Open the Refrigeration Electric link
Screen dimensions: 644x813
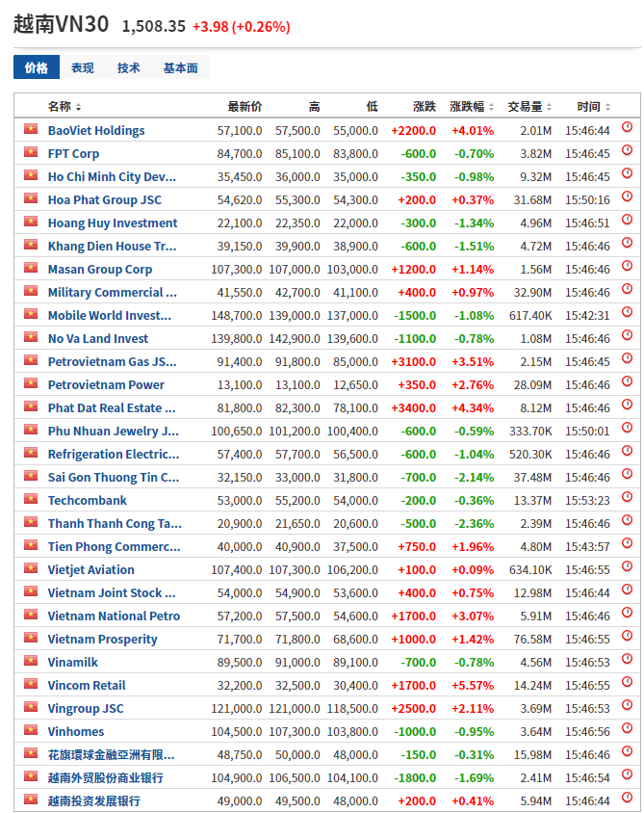[114, 455]
